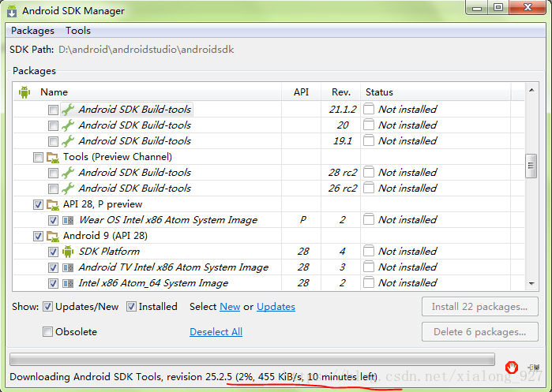Click the Rev. column header
The image size is (552, 392).
(x=341, y=92)
